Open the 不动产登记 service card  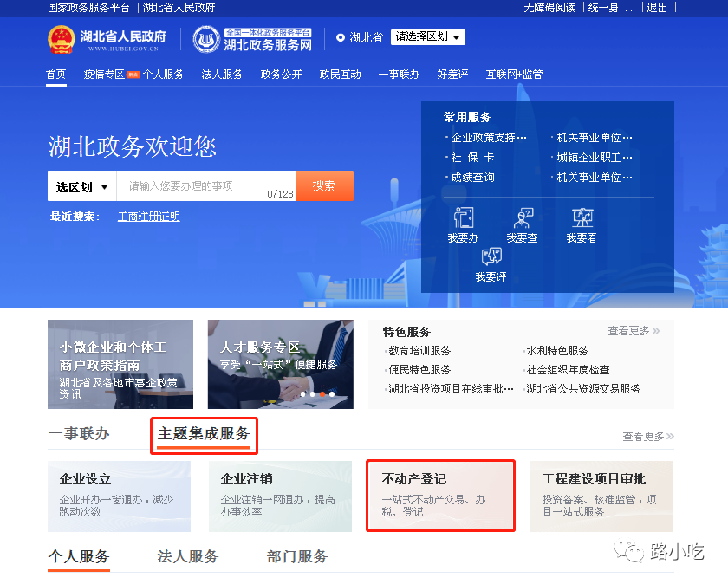pos(440,495)
